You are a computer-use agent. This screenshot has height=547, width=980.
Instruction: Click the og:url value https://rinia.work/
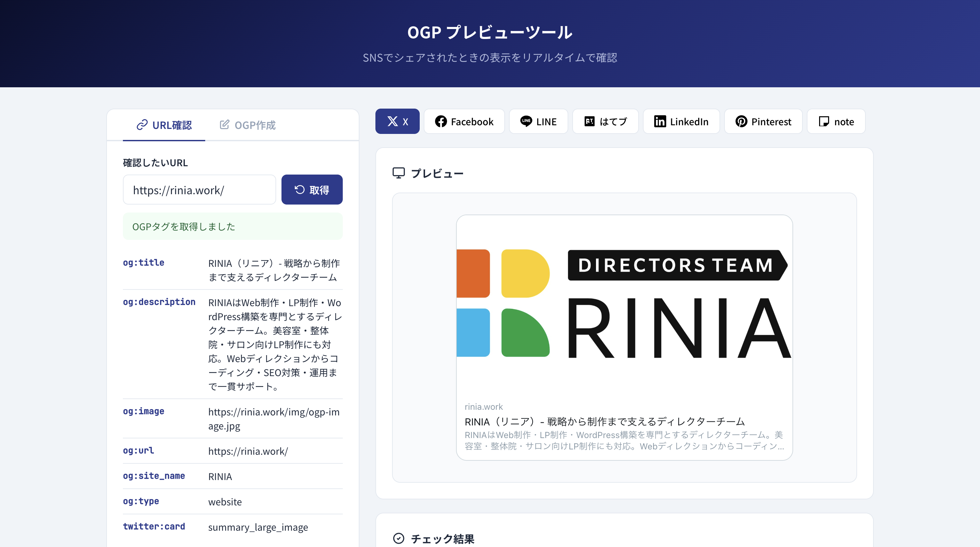[x=248, y=451]
